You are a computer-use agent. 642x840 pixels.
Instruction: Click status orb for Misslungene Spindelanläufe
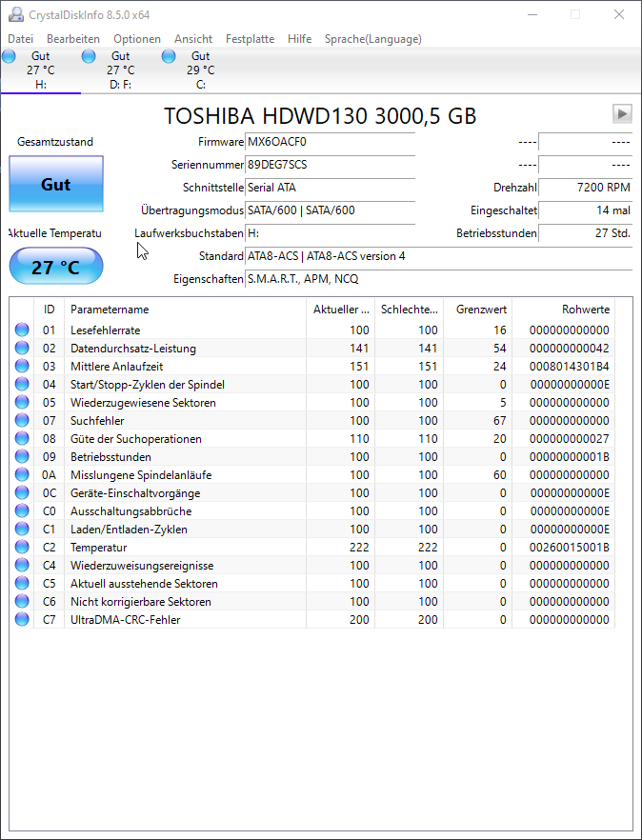[x=22, y=474]
